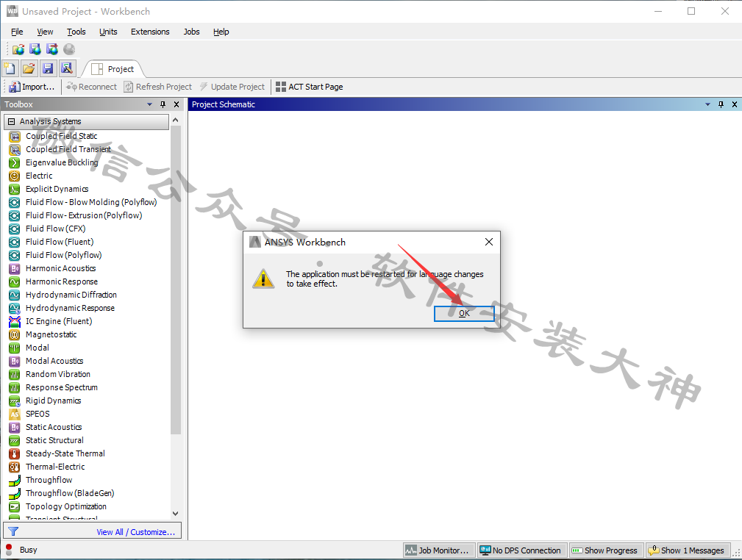Select Fluid Flow - Extrusion (Polyflow)
The image size is (742, 560).
pyautogui.click(x=84, y=215)
